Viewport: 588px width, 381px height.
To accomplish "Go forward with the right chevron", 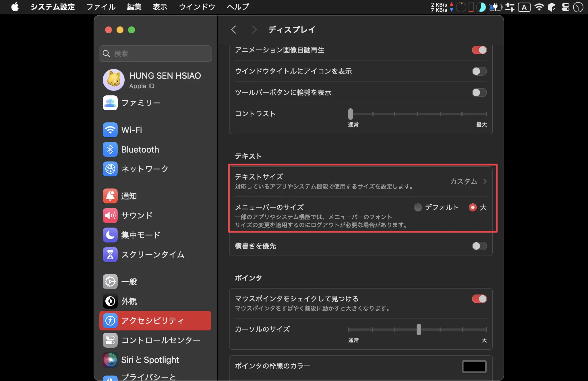I will (x=254, y=30).
